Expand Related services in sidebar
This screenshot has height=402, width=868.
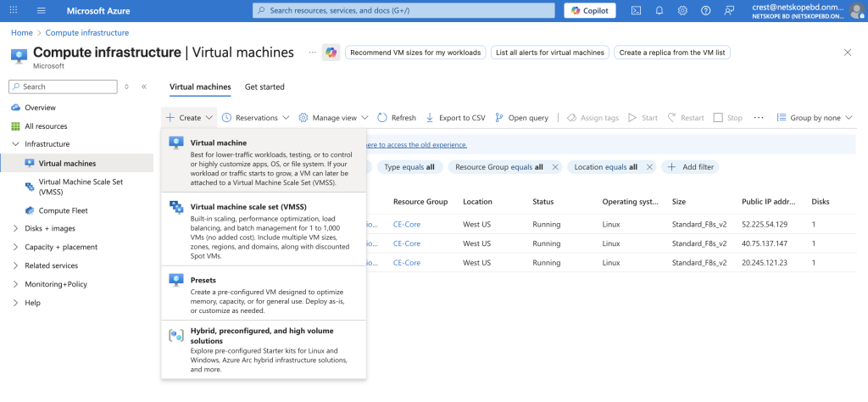(15, 265)
